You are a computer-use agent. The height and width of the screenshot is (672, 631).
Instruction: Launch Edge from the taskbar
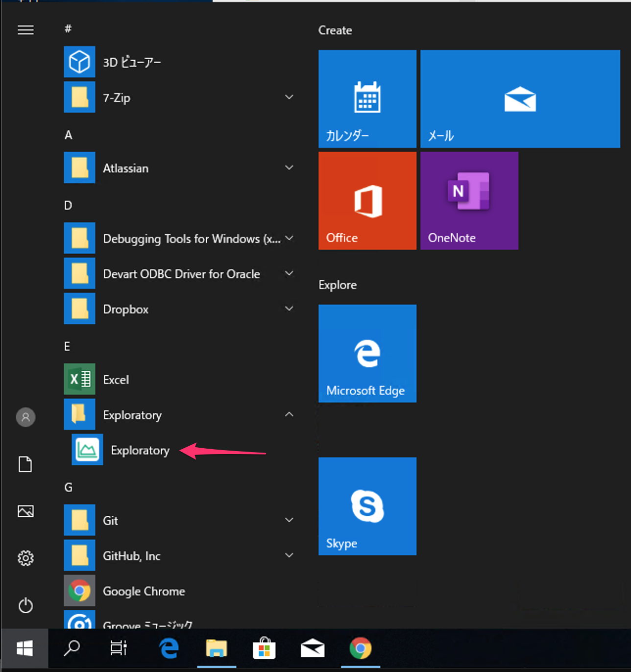click(169, 648)
